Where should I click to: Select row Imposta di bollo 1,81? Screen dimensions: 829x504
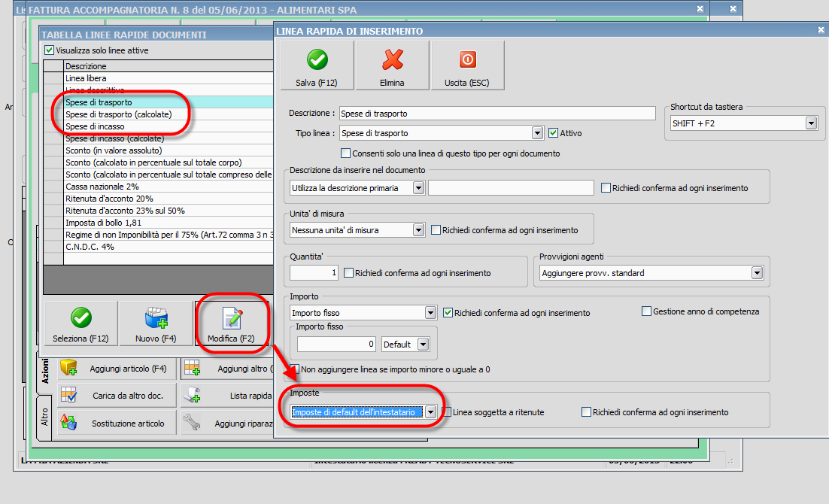168,223
